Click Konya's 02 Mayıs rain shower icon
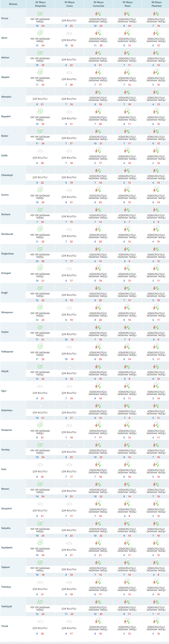Viewport: 169px width, 644px height. coord(40,13)
